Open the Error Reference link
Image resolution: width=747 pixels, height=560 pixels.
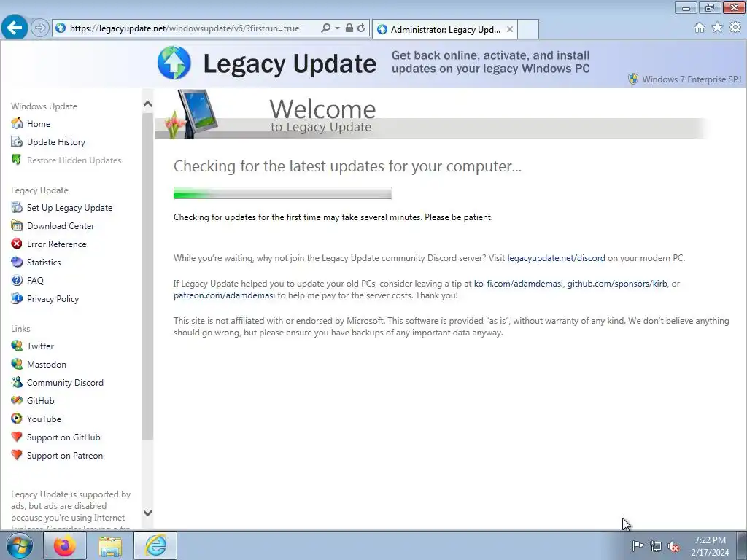coord(57,244)
